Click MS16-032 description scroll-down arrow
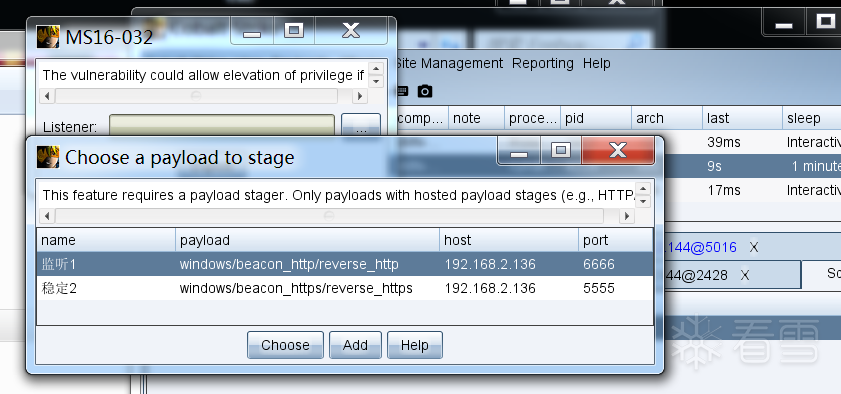Viewport: 841px width, 394px height. pyautogui.click(x=377, y=81)
